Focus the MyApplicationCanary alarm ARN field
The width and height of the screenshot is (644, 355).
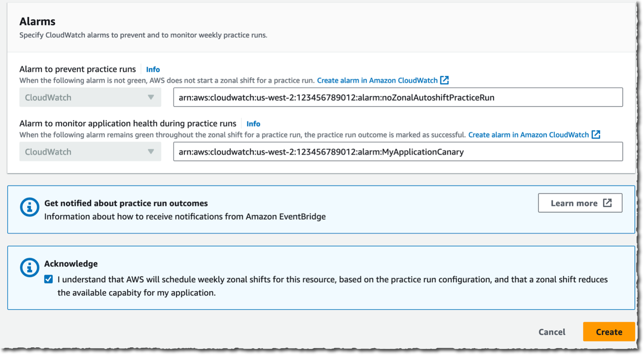[x=398, y=152]
